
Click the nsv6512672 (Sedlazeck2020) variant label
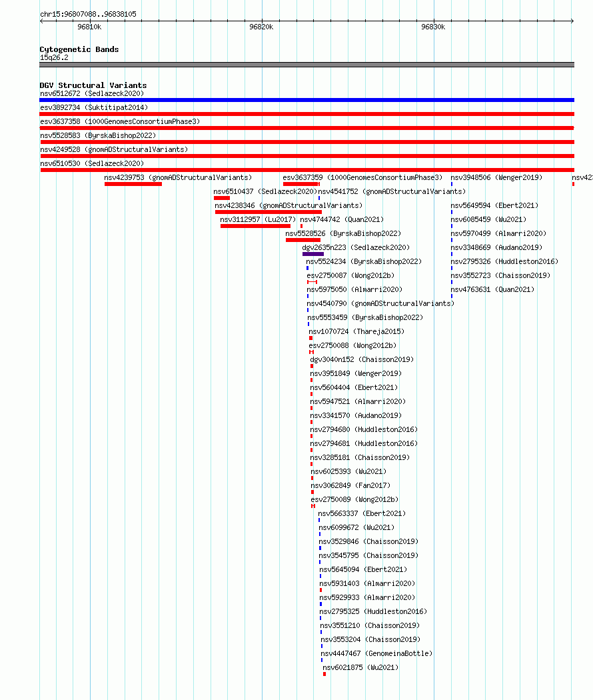click(x=92, y=94)
